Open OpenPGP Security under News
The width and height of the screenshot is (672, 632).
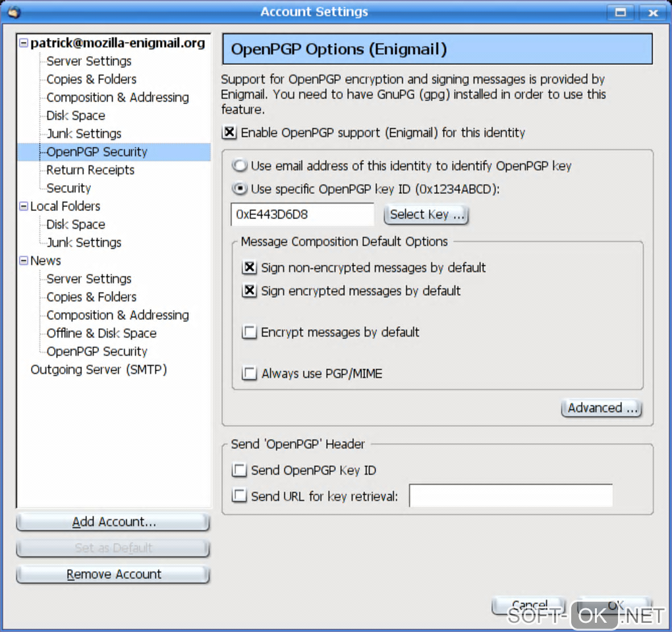(97, 352)
